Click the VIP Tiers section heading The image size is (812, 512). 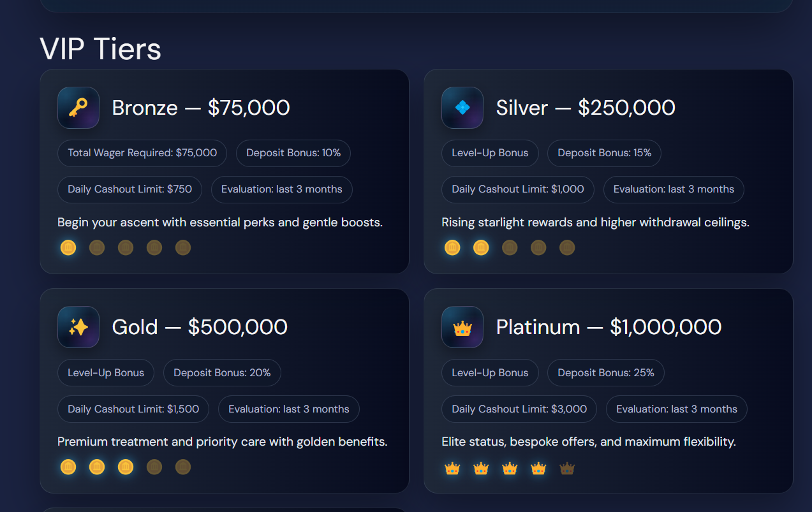coord(101,49)
